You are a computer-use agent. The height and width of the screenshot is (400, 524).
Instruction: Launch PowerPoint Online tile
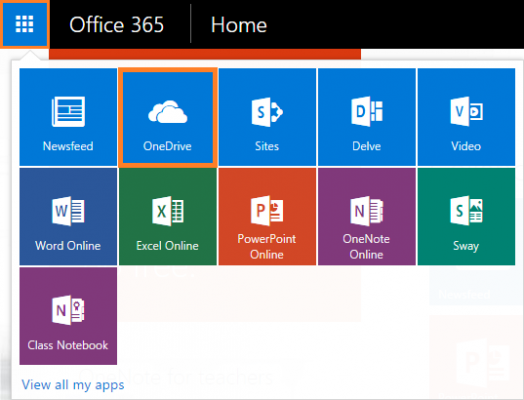(x=267, y=217)
